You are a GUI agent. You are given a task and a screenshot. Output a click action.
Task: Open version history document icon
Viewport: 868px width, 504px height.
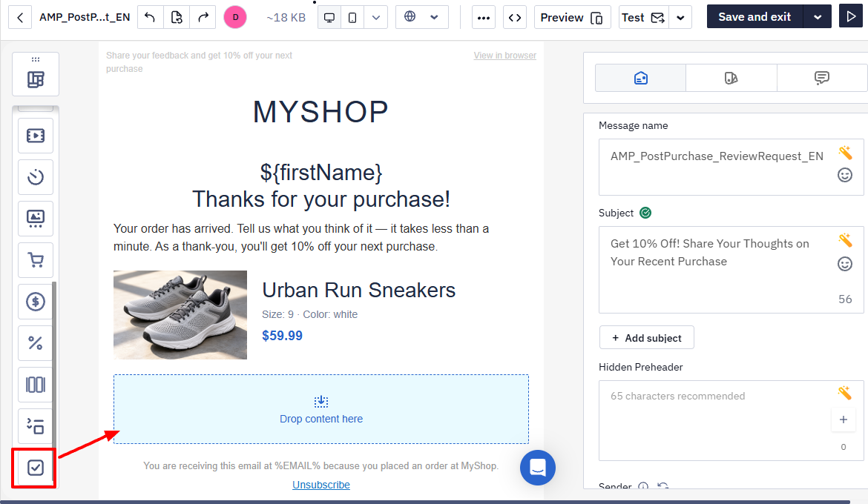click(176, 17)
